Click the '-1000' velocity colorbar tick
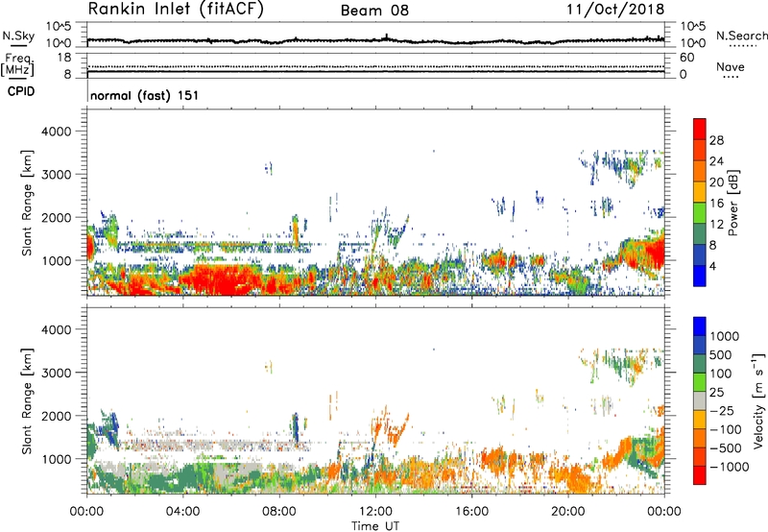 click(730, 467)
